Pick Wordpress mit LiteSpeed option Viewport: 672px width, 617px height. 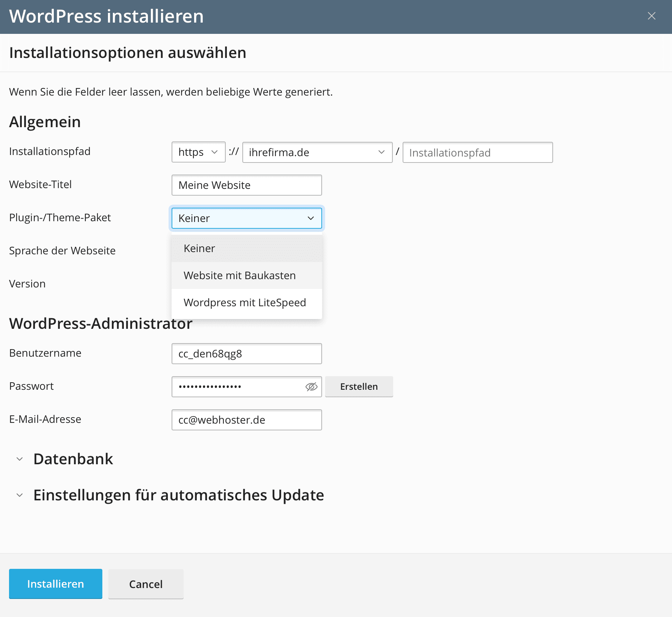point(245,302)
